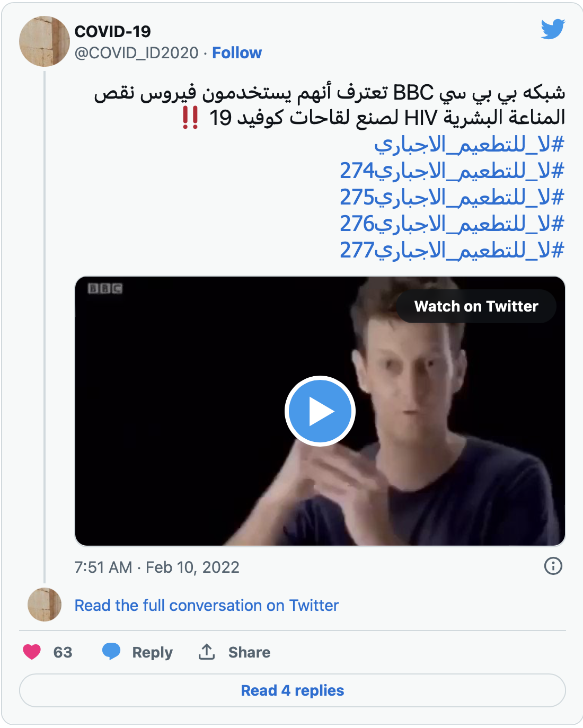Click the Reply label
583x728 pixels.
tap(153, 652)
